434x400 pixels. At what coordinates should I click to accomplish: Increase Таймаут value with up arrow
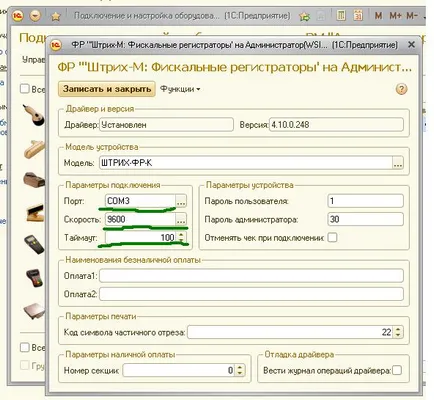coord(181,235)
